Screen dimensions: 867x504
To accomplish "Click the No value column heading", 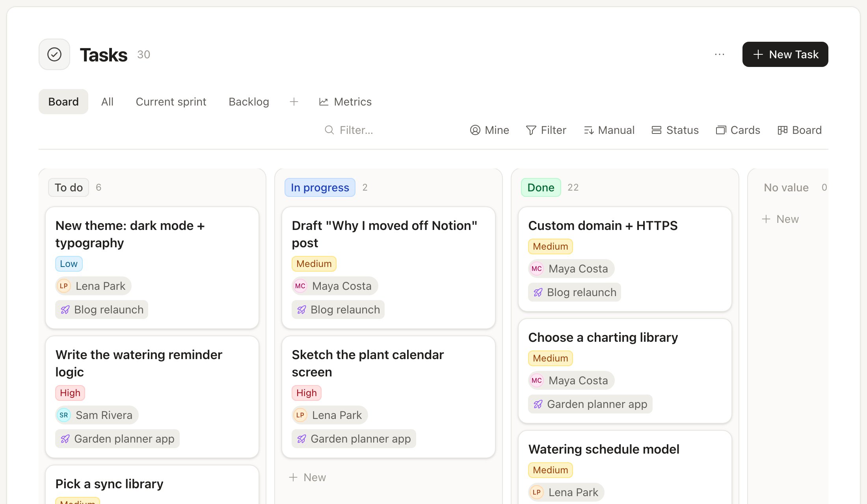I will pos(786,187).
